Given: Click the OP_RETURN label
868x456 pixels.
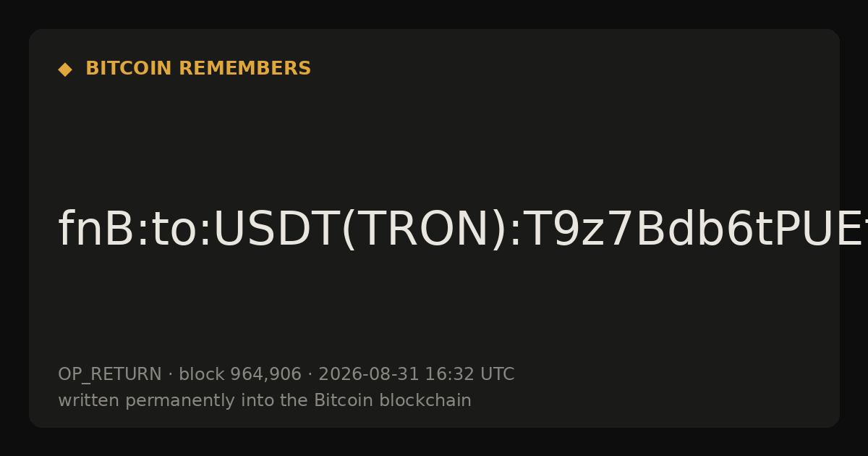Looking at the screenshot, I should [x=110, y=374].
